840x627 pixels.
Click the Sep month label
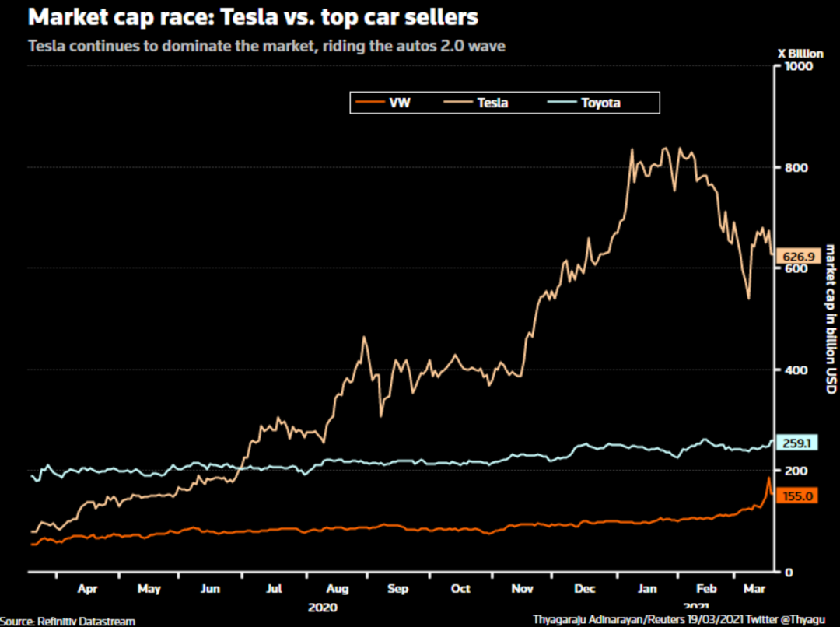397,588
